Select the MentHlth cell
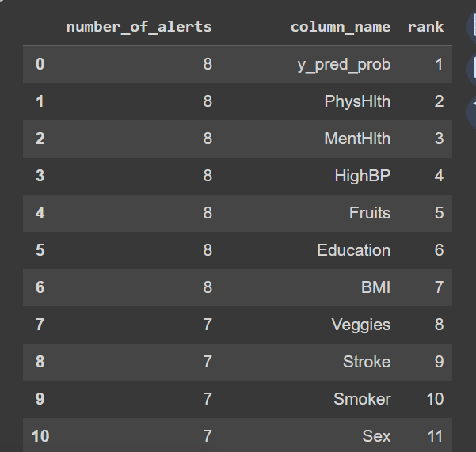476x452 pixels. pyautogui.click(x=357, y=139)
